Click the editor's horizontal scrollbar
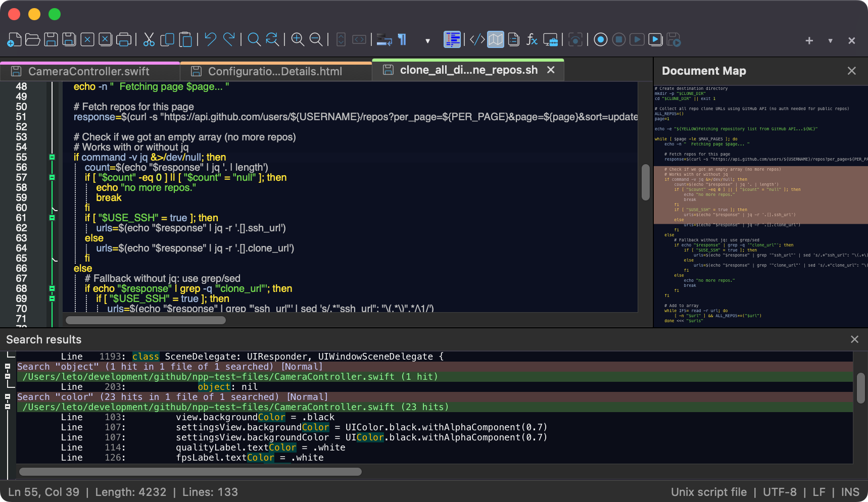This screenshot has height=502, width=868. [146, 320]
